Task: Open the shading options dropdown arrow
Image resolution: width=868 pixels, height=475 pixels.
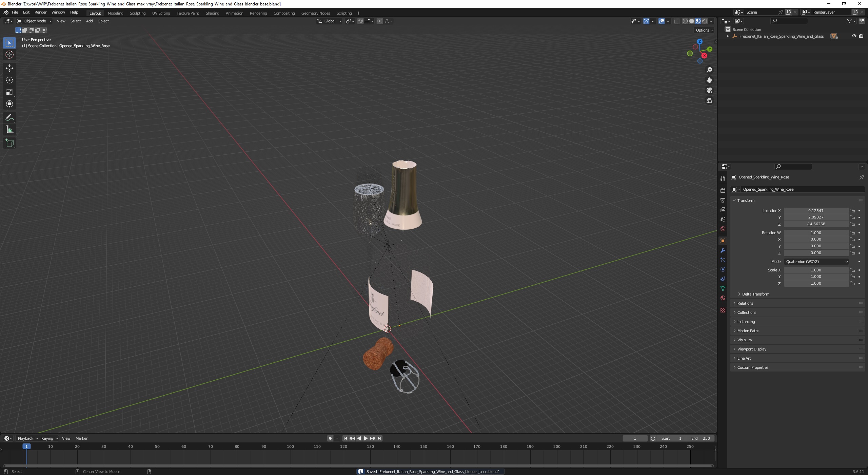Action: 711,21
